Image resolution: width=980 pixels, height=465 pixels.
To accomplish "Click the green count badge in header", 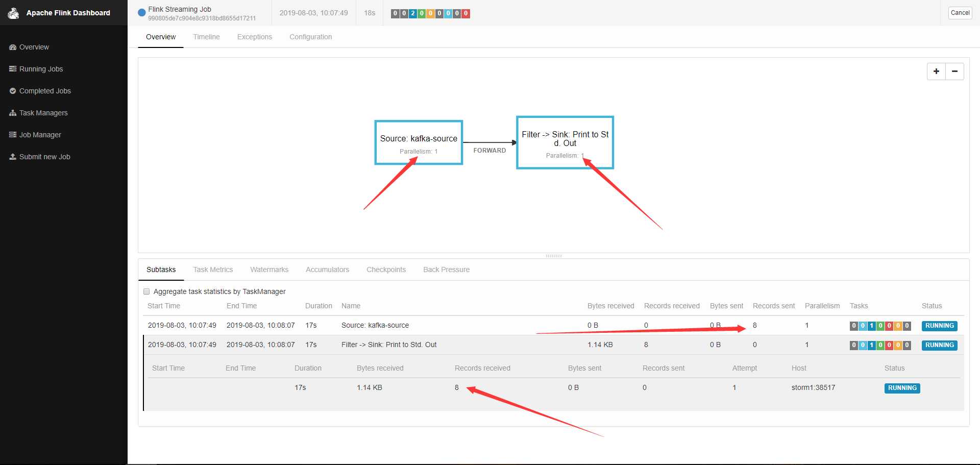I will [x=422, y=14].
